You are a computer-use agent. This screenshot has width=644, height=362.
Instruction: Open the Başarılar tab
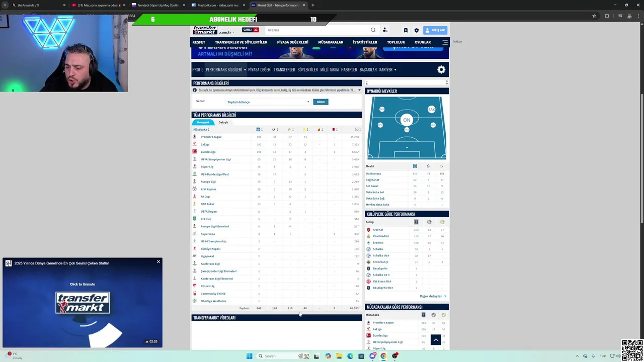[368, 70]
